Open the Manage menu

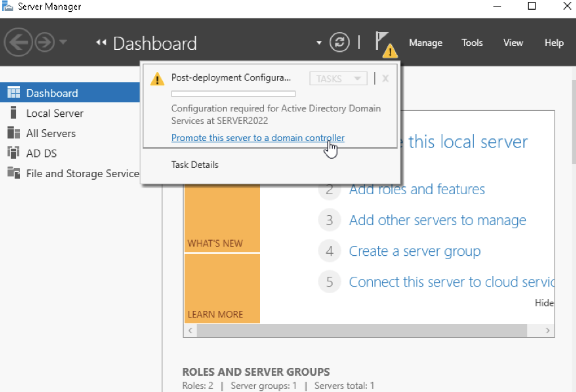click(x=426, y=43)
